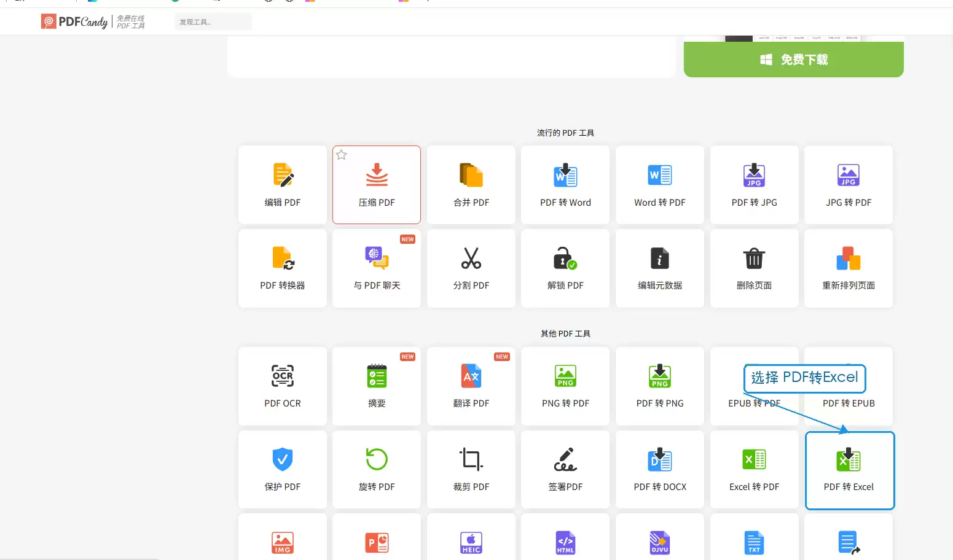Click the HTML converter icon
953x560 pixels.
pyautogui.click(x=565, y=543)
